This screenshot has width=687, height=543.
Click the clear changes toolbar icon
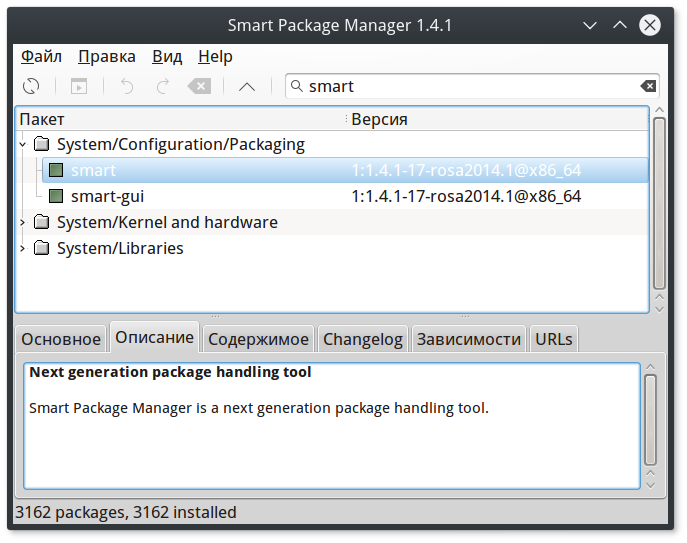(x=200, y=87)
